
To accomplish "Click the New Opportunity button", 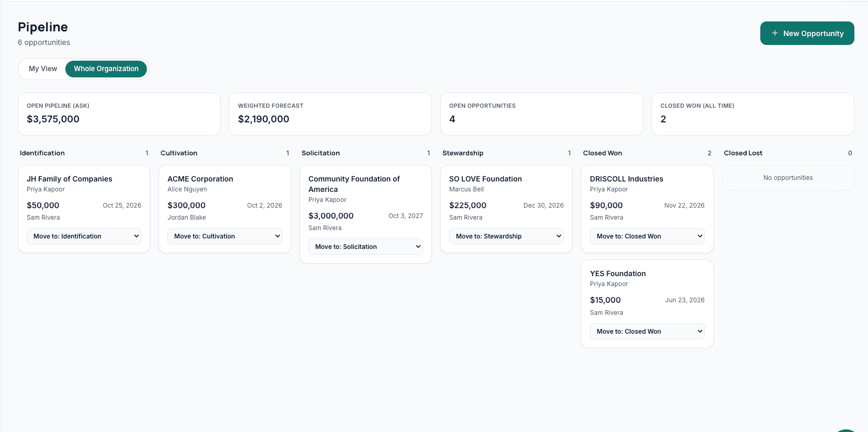I will (x=807, y=33).
